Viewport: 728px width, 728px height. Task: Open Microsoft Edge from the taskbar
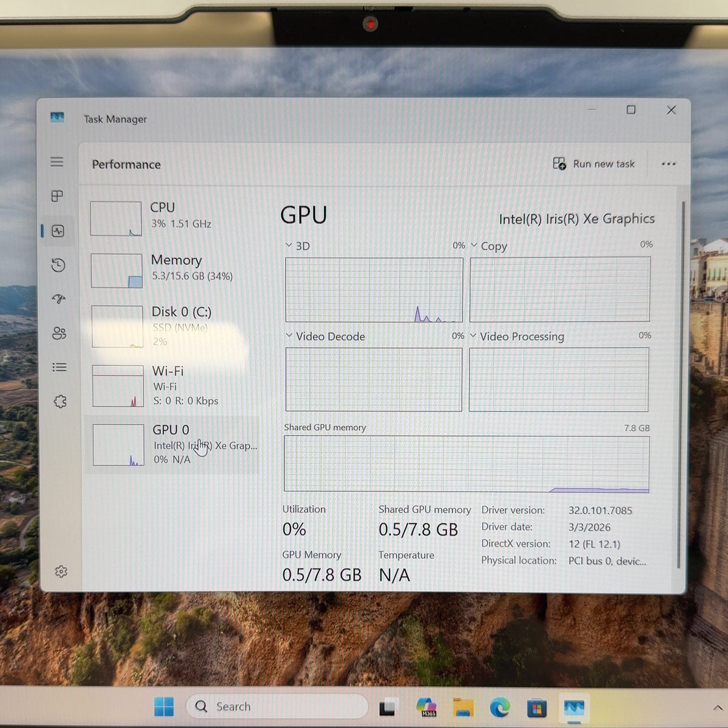pyautogui.click(x=500, y=707)
